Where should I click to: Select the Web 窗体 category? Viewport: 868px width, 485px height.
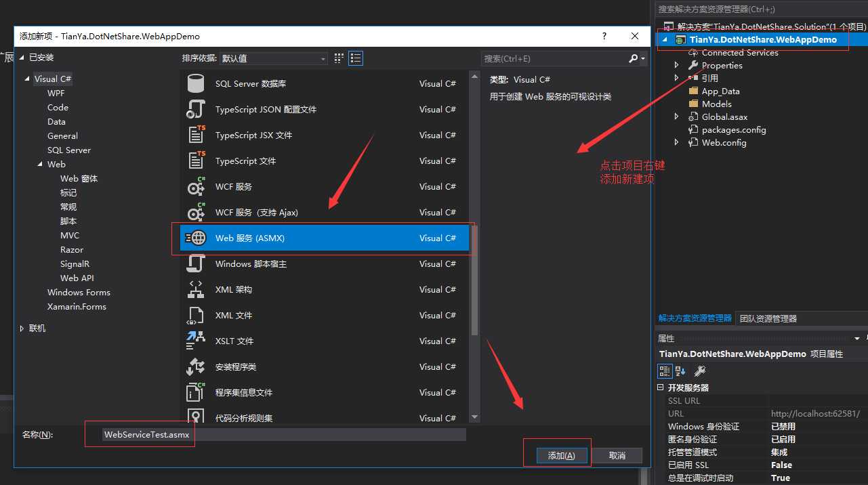click(79, 178)
